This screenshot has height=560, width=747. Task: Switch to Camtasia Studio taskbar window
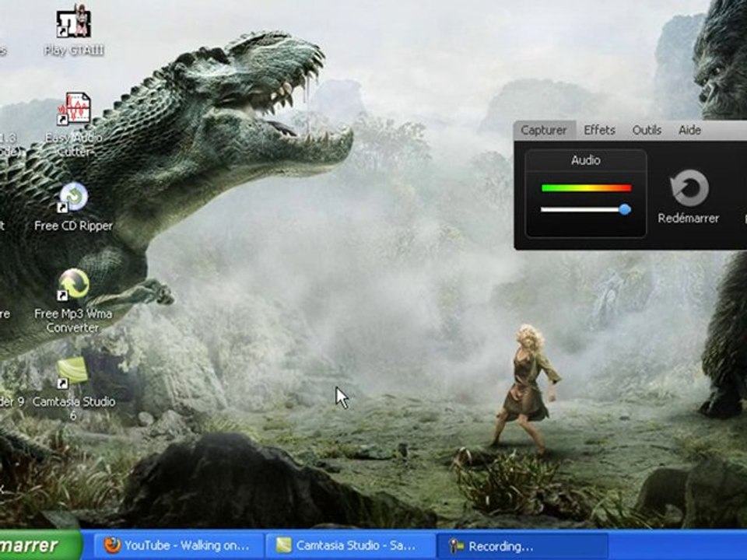351,545
